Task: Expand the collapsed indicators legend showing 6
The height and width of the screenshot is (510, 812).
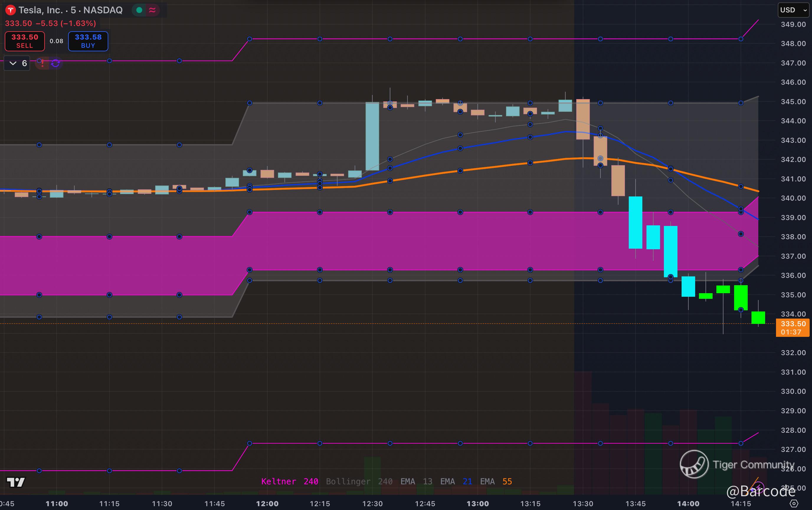Action: point(17,63)
